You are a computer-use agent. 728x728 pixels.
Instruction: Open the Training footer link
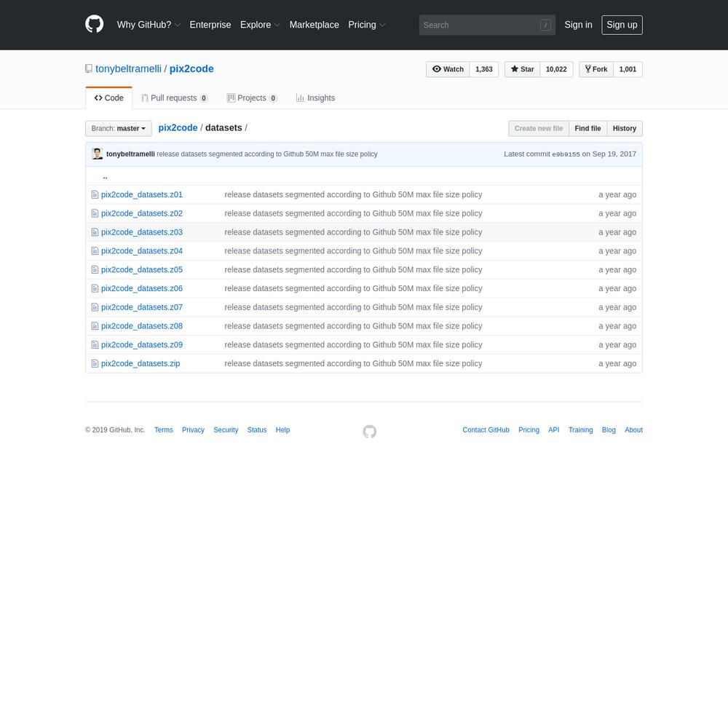pos(581,430)
